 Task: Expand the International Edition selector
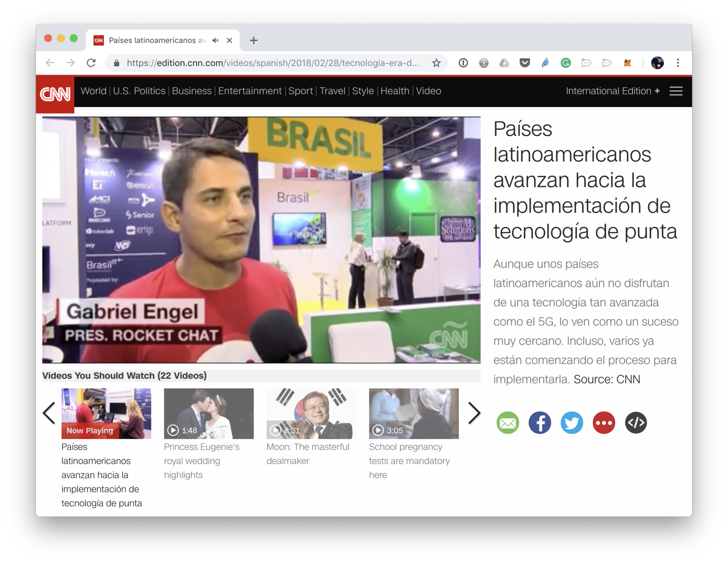point(612,91)
